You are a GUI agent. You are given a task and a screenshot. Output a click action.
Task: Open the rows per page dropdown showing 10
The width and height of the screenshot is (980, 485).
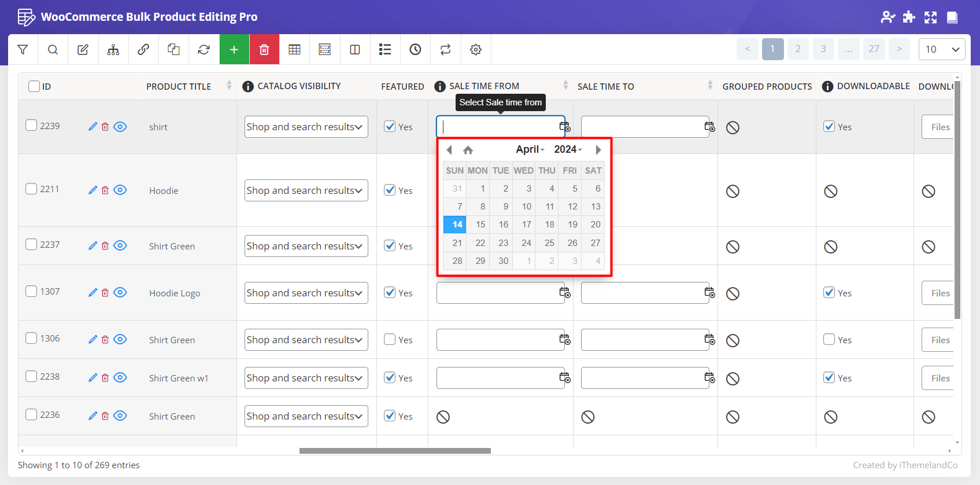941,49
